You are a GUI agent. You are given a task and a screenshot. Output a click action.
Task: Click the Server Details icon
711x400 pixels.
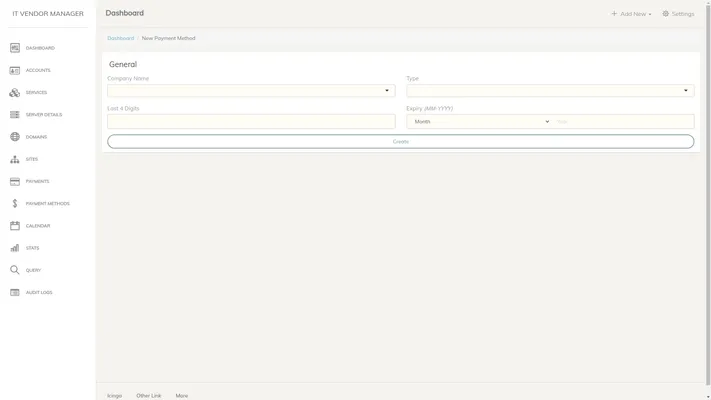[15, 115]
